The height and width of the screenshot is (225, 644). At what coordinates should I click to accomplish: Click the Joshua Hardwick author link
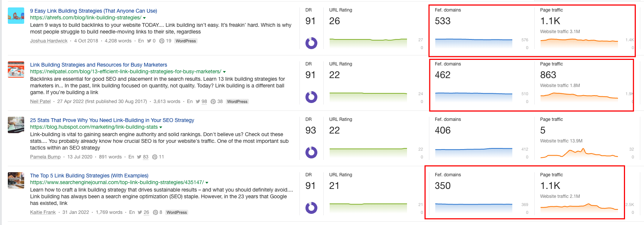click(48, 41)
